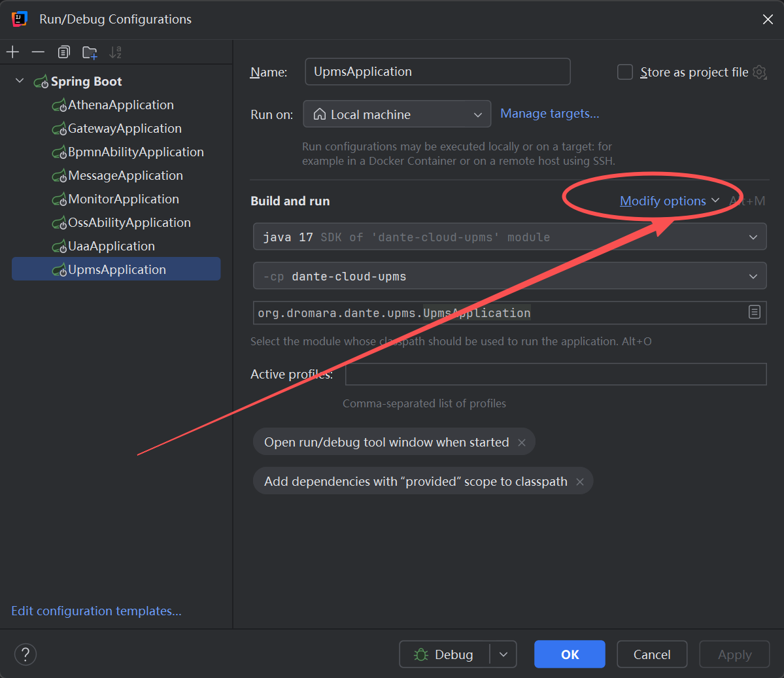
Task: Open the Run on Local machine dropdown
Action: point(397,114)
